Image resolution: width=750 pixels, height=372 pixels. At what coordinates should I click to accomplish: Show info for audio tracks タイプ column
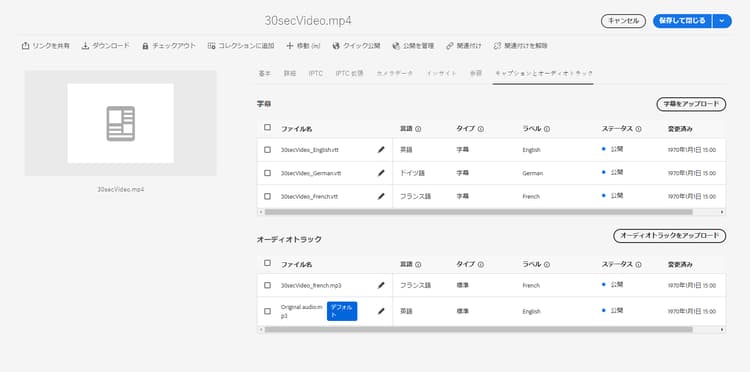pyautogui.click(x=481, y=264)
